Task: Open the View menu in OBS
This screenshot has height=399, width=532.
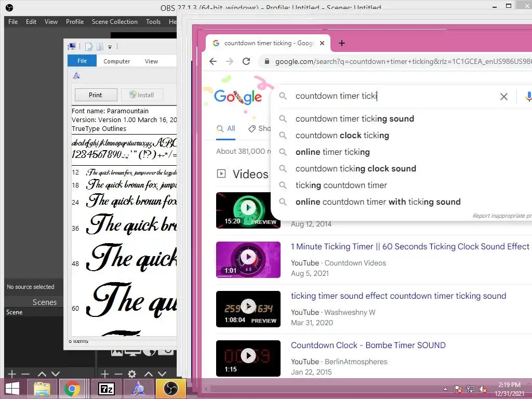Action: [51, 22]
